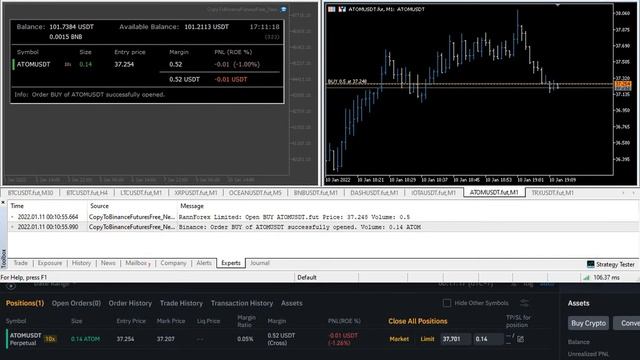Click the chart shift triangle marker at top
The width and height of the screenshot is (640, 360).
pyautogui.click(x=558, y=5)
